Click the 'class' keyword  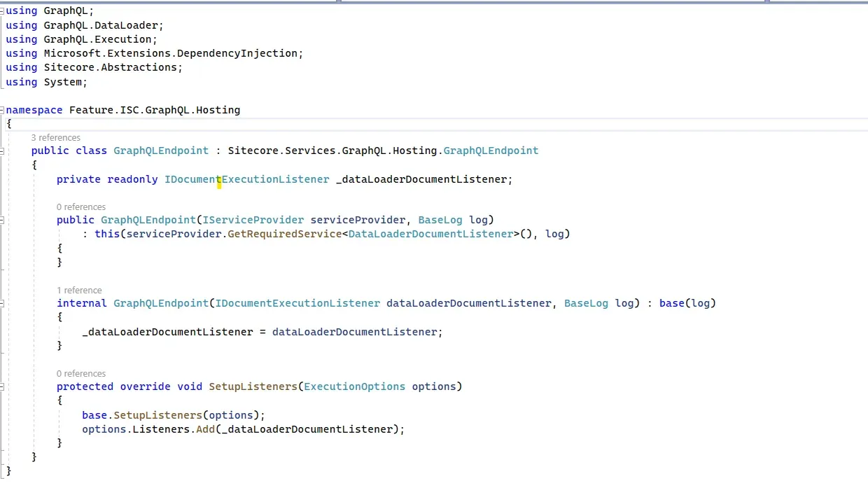pos(92,151)
